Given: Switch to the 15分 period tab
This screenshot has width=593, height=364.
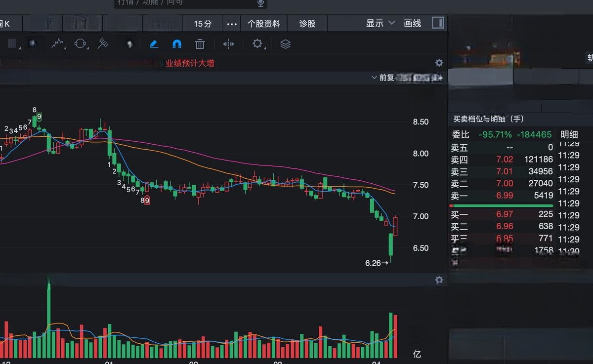Looking at the screenshot, I should pyautogui.click(x=203, y=24).
